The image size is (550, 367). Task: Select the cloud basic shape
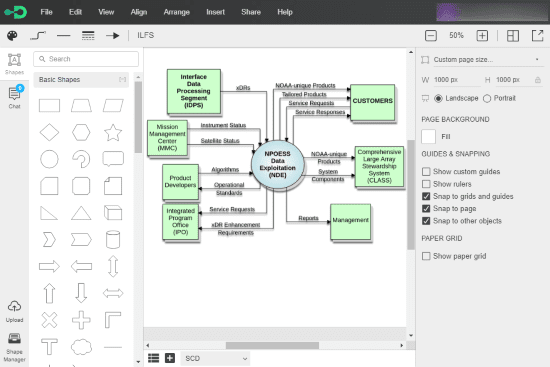(x=81, y=347)
